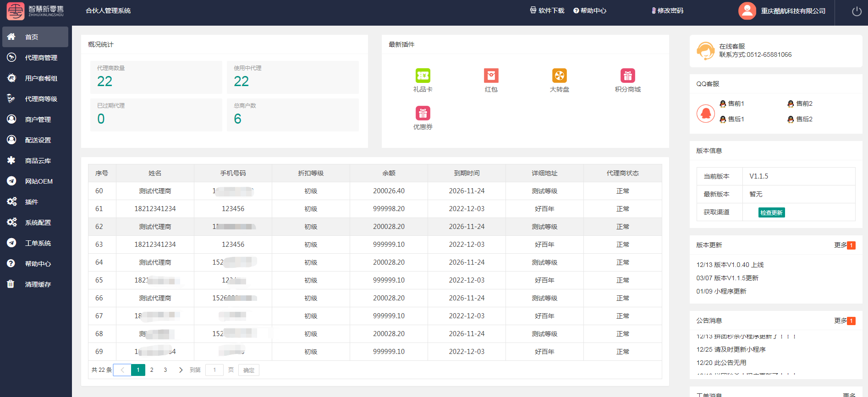Select 系统配置 menu label
Viewport: 868px width, 397px height.
coord(38,223)
